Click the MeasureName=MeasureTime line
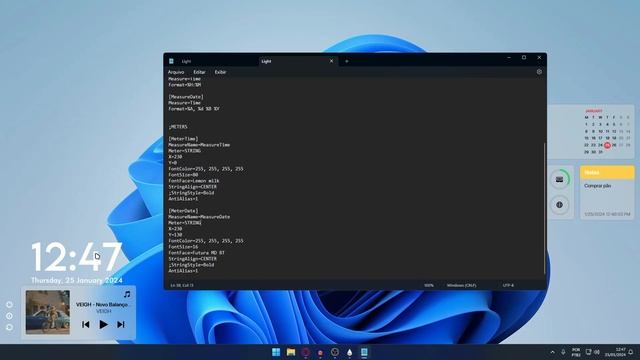This screenshot has width=640, height=360. (199, 145)
